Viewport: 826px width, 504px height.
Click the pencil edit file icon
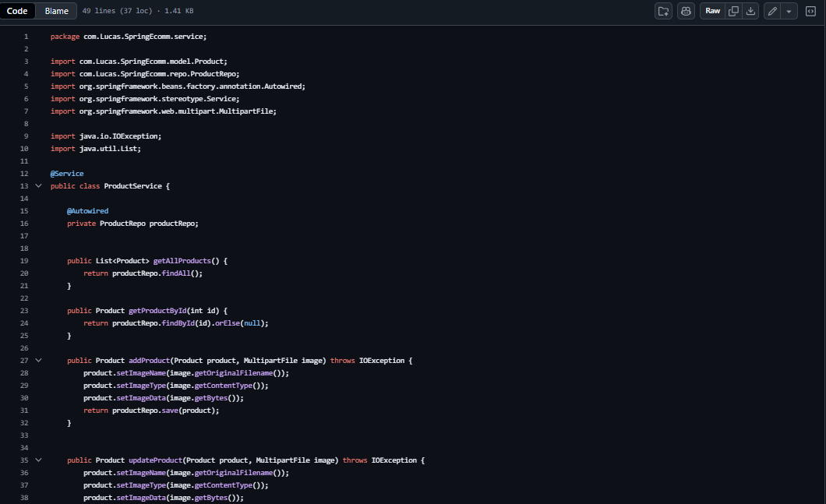coord(772,11)
